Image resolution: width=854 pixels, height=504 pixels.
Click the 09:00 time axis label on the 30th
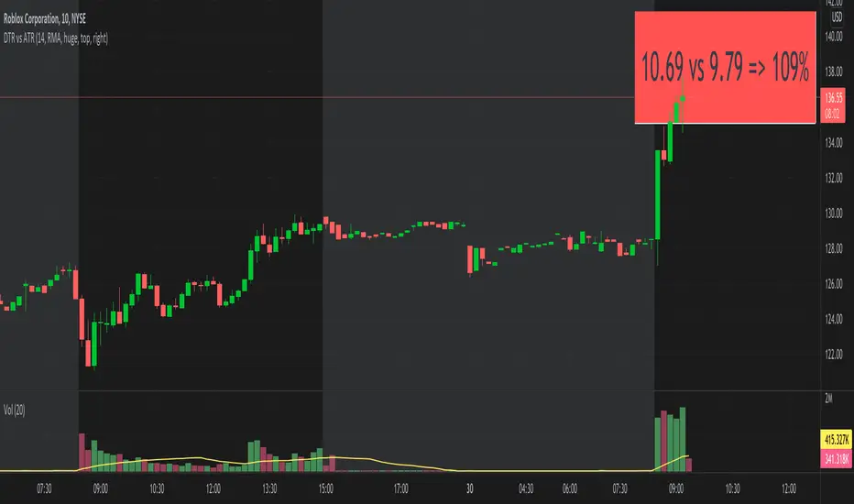click(676, 488)
